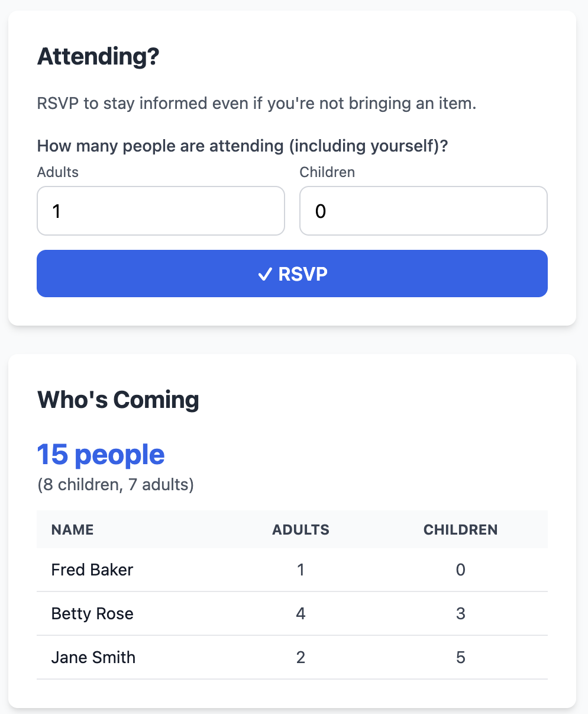The width and height of the screenshot is (588, 714).
Task: Click the Attending? heading
Action: (98, 56)
